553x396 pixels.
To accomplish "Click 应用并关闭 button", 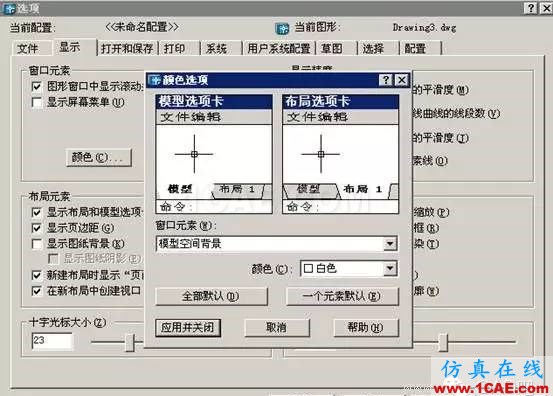I will (188, 328).
